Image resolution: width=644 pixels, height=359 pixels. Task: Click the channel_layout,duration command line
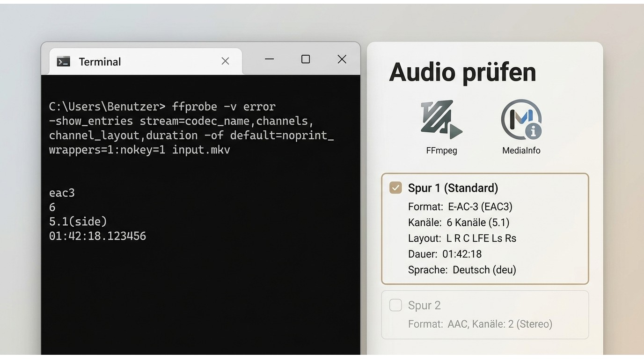click(x=191, y=136)
